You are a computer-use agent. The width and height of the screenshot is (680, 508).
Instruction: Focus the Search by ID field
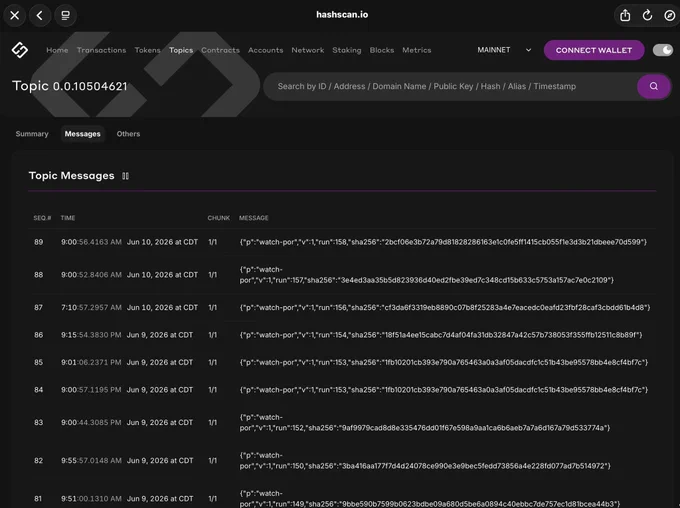(451, 86)
